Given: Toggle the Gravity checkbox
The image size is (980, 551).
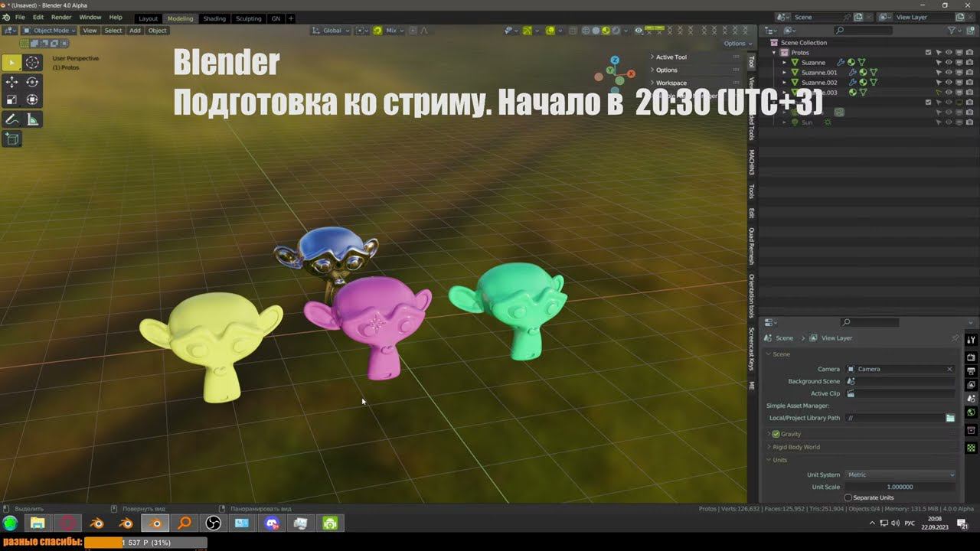Looking at the screenshot, I should pyautogui.click(x=776, y=434).
